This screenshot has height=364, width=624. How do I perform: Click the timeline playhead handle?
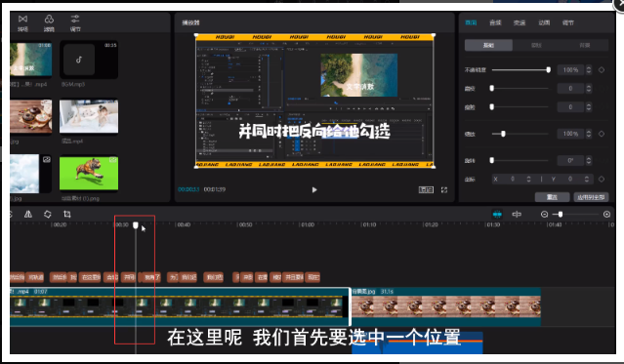pyautogui.click(x=136, y=225)
